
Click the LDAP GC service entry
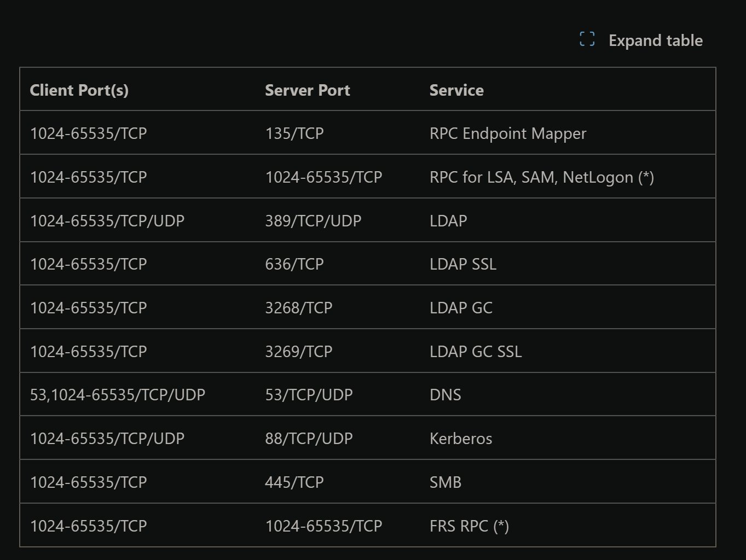click(460, 307)
